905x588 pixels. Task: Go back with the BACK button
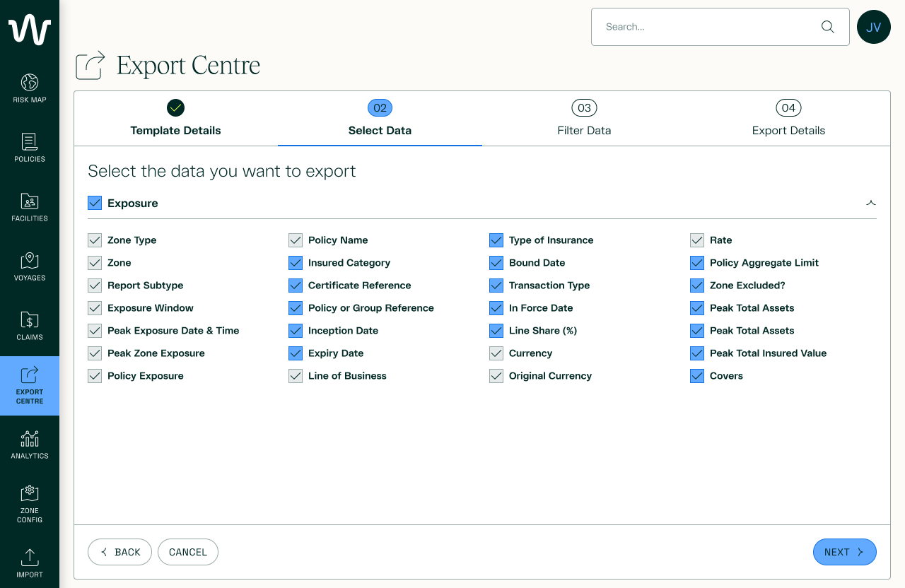point(119,552)
